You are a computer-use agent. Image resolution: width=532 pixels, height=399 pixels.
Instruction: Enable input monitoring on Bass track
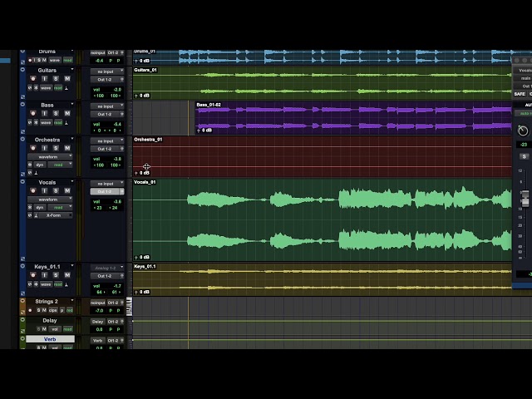[x=44, y=113]
